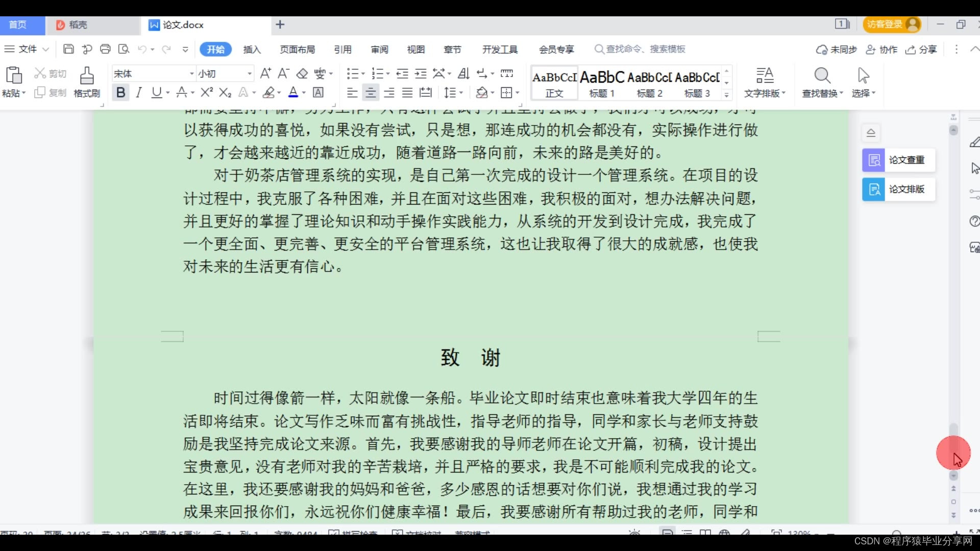Increase font size with A+ icon
The height and width of the screenshot is (551, 980).
[265, 73]
